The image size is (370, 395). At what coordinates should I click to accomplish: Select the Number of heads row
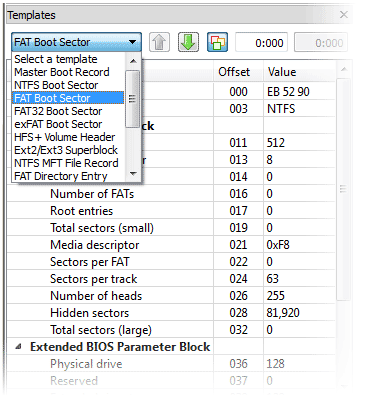(x=171, y=296)
